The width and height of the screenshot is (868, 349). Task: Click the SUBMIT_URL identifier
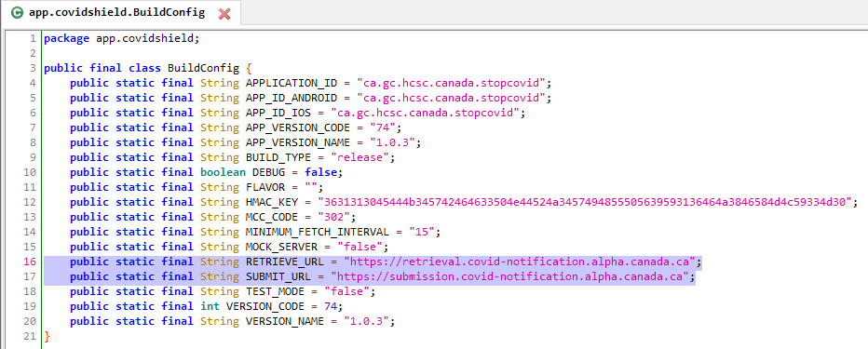coord(278,276)
